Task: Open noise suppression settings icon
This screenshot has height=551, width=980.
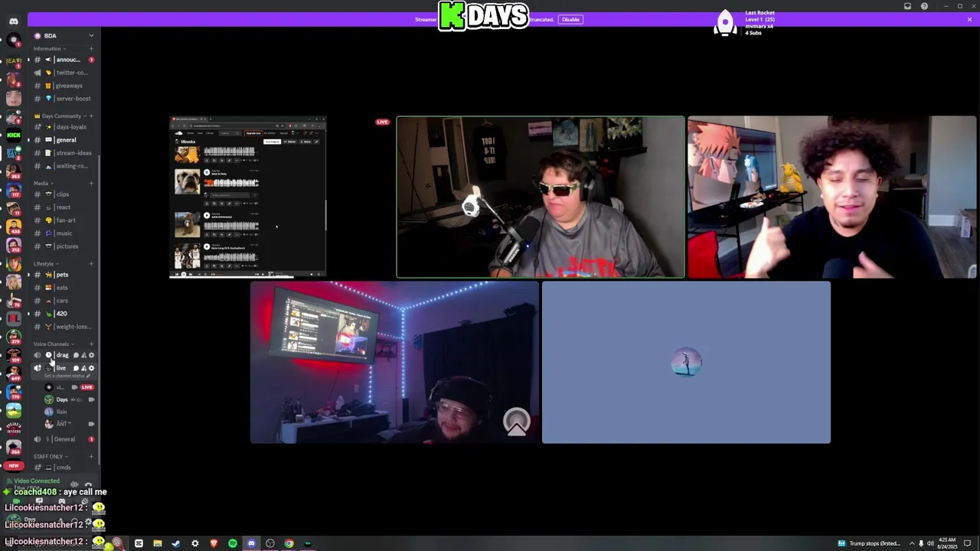Action: point(74,484)
